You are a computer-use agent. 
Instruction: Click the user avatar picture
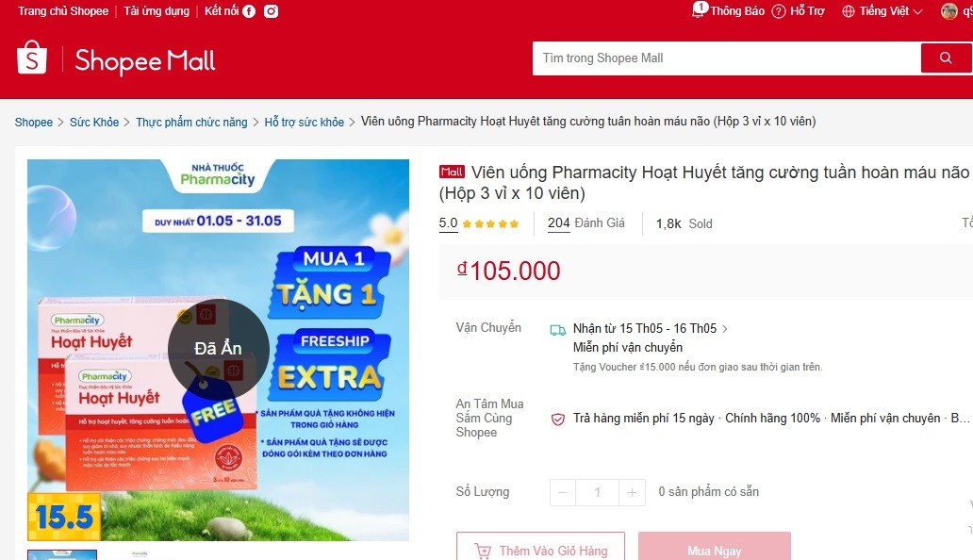click(x=948, y=11)
